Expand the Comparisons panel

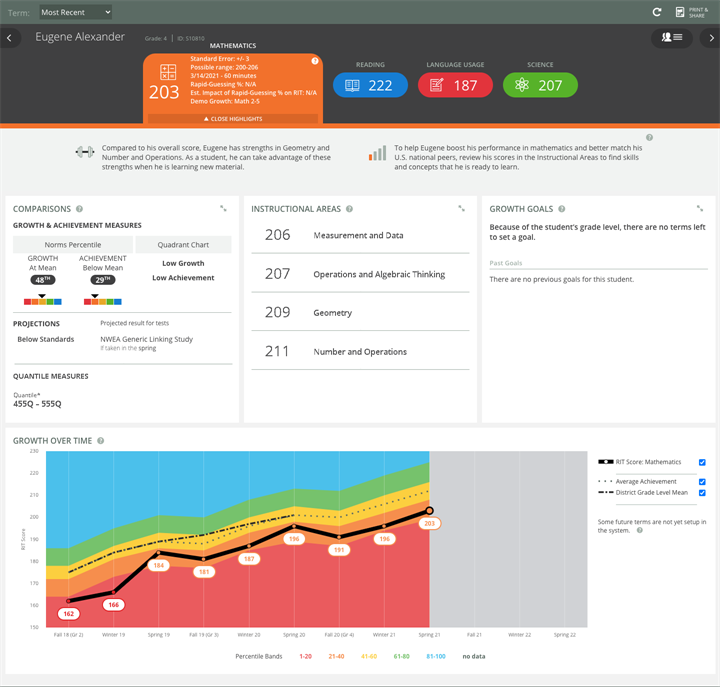pyautogui.click(x=223, y=209)
